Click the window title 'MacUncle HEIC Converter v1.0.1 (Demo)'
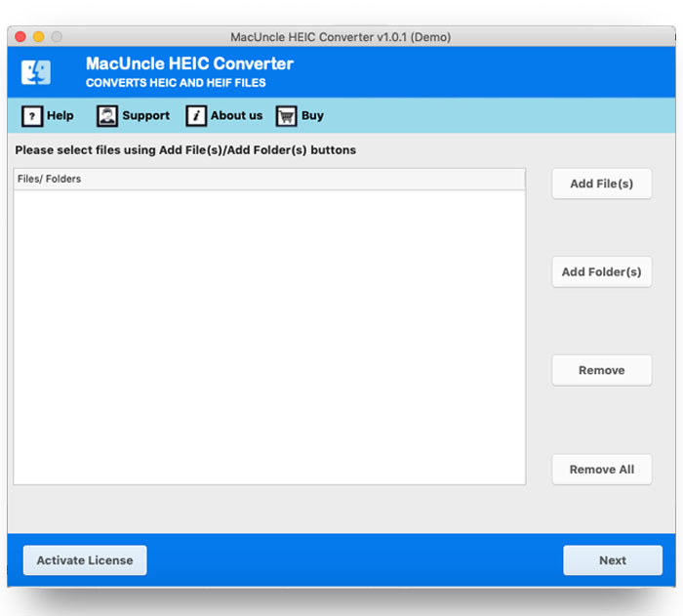The height and width of the screenshot is (616, 683). tap(341, 37)
